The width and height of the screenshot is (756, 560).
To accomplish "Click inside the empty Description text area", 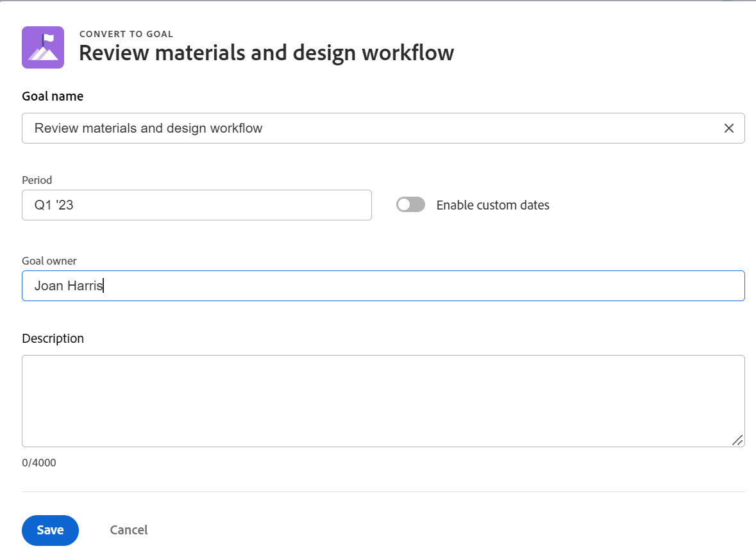I will [383, 400].
